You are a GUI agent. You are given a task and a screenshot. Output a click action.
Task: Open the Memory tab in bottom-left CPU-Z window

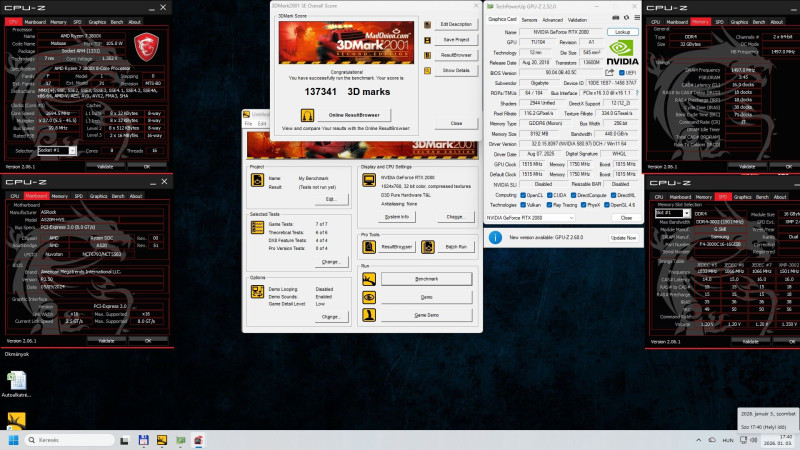[59, 196]
